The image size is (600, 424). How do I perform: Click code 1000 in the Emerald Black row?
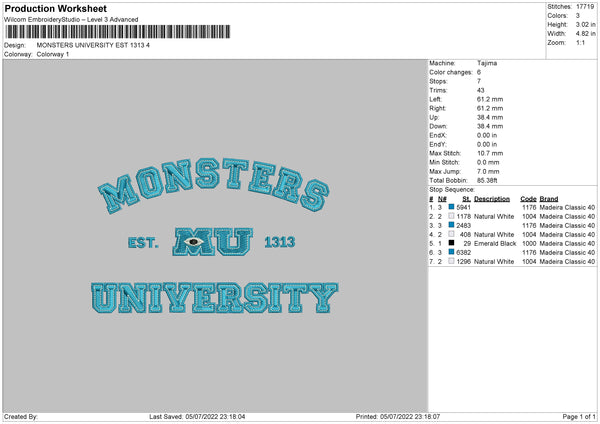[x=529, y=243]
